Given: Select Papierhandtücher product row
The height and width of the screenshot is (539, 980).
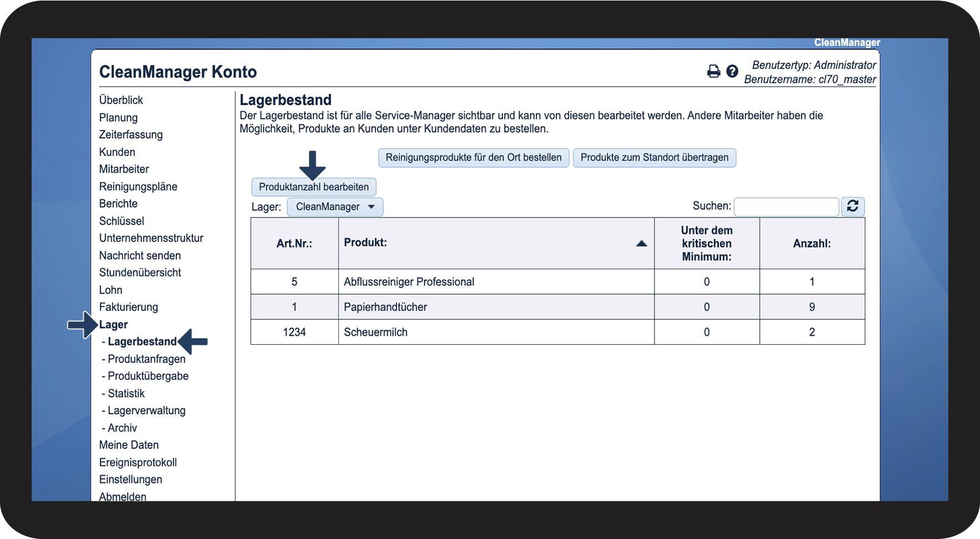Looking at the screenshot, I should (558, 307).
